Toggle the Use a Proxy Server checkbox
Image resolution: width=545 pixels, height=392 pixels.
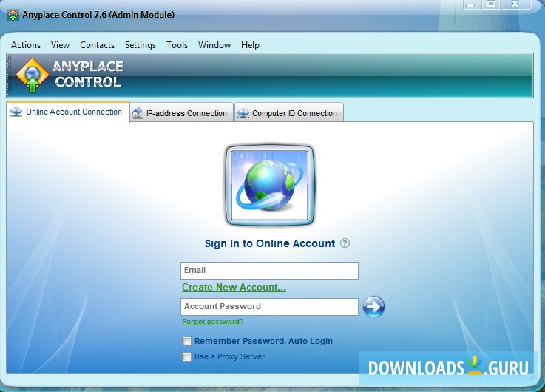point(186,357)
